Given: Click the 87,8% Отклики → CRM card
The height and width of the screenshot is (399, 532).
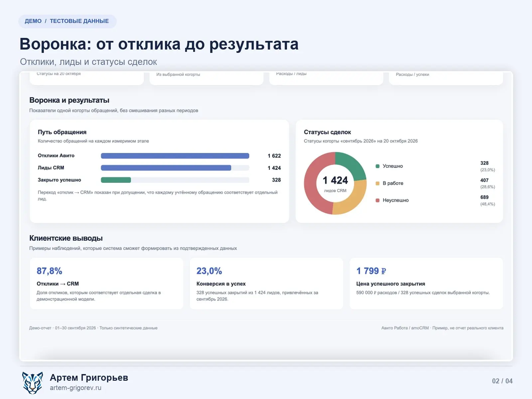Looking at the screenshot, I should click(x=106, y=284).
